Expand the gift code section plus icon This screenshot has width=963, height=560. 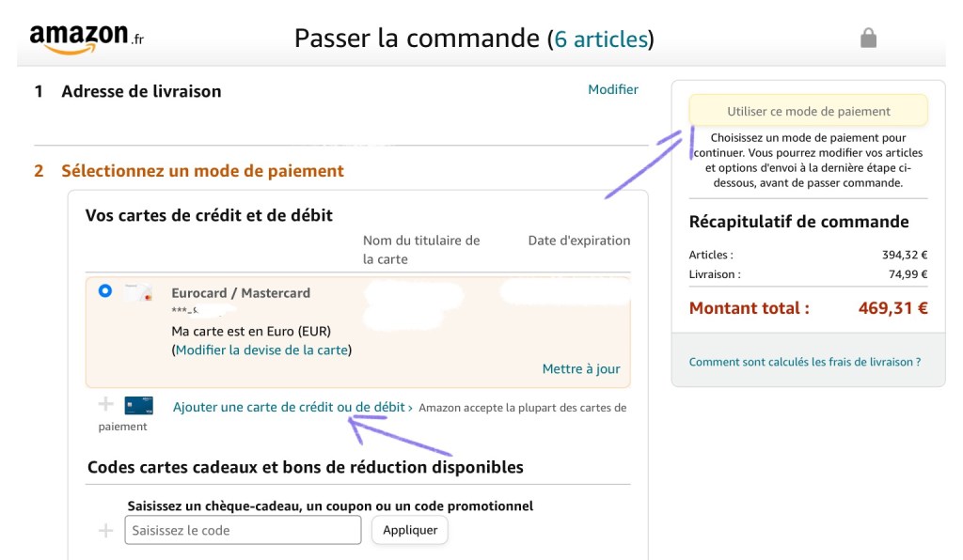click(x=105, y=531)
